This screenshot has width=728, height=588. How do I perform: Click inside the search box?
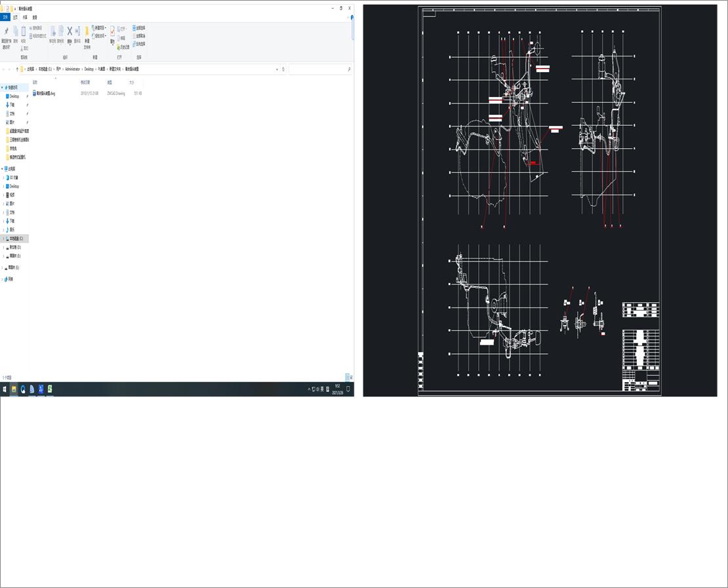coord(321,69)
